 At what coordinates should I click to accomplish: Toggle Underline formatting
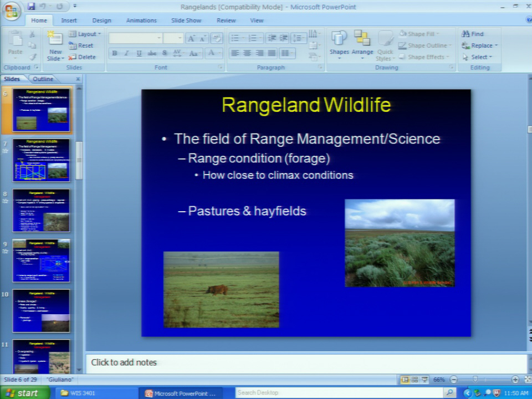tap(139, 53)
